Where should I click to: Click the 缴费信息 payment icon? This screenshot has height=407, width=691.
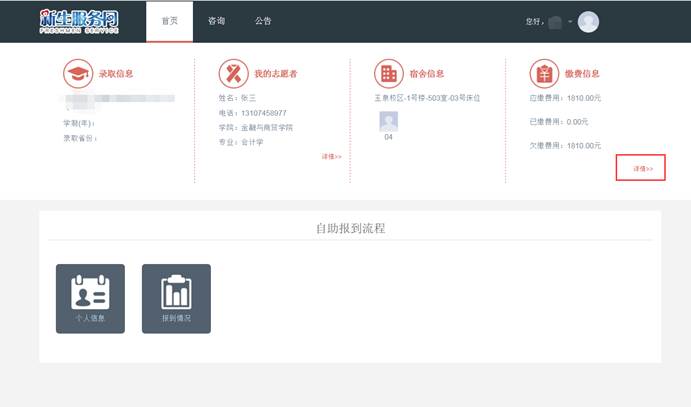[x=544, y=74]
